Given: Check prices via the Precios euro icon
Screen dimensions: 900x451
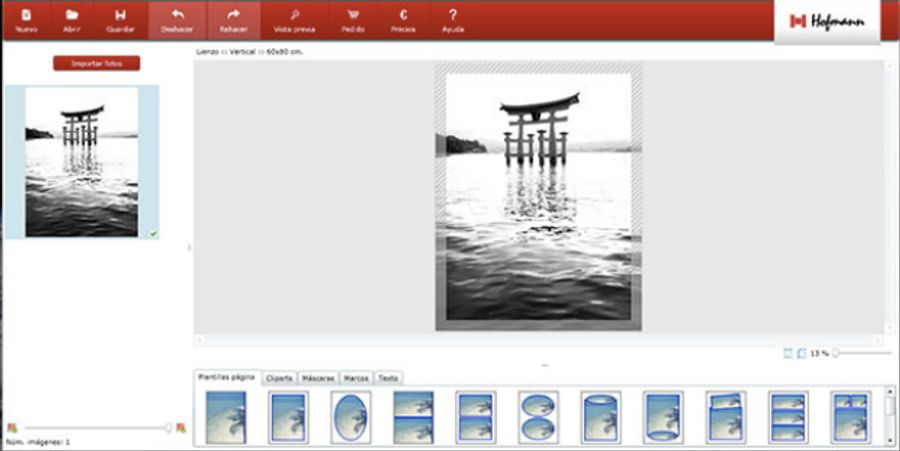Looking at the screenshot, I should pos(403,19).
